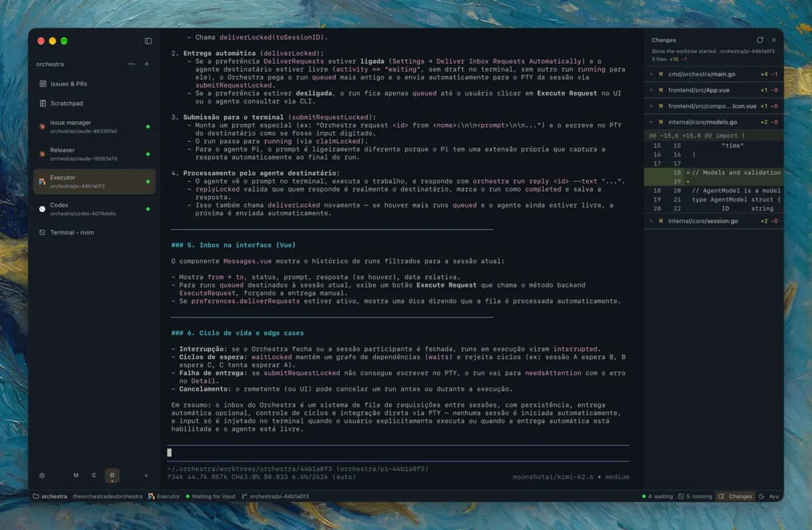812x530 pixels.
Task: Open the Scratchpad item
Action: point(94,103)
